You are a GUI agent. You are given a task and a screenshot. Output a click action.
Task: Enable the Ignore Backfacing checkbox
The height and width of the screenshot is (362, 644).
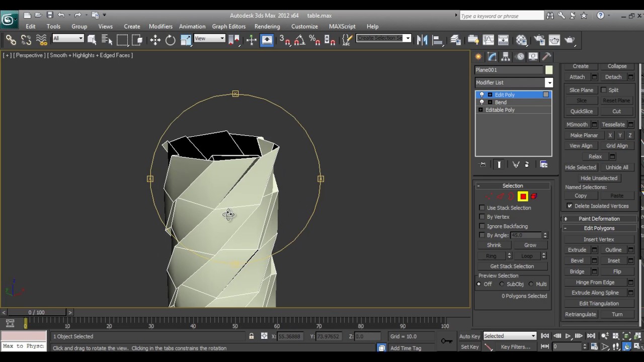482,226
